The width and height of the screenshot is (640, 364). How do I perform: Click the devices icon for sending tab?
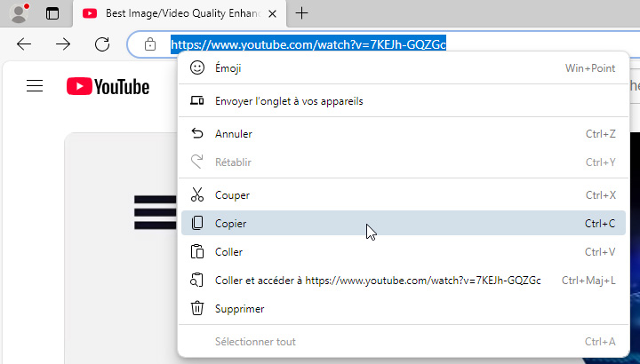point(197,100)
